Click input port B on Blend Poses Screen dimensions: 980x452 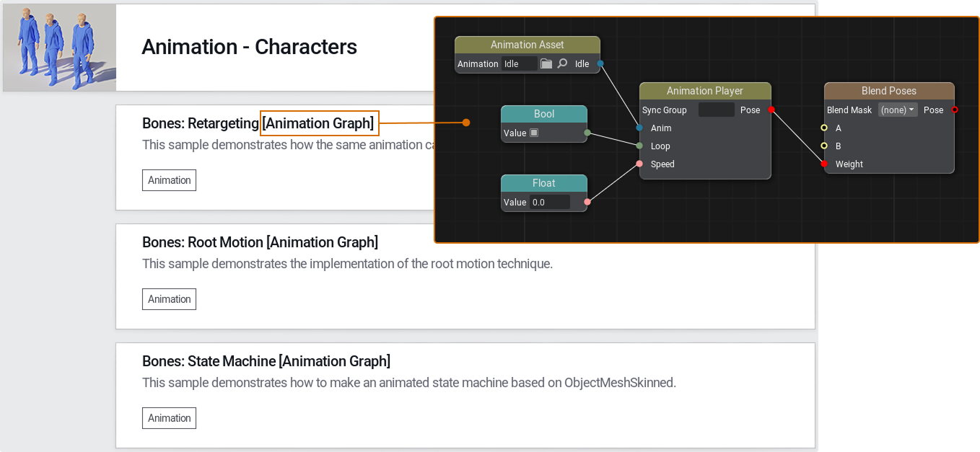tap(824, 146)
